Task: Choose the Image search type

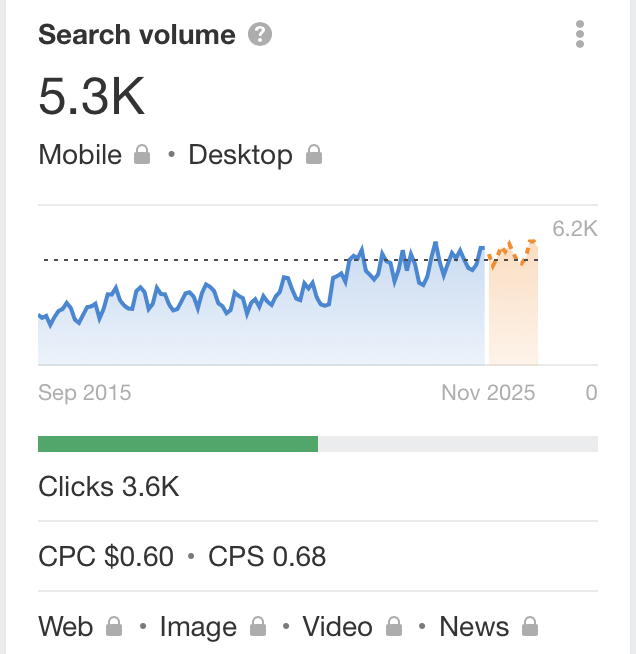Action: tap(199, 627)
